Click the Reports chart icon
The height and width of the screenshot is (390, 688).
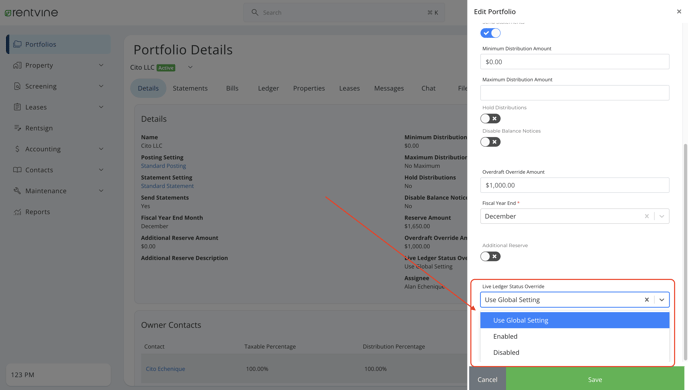point(18,212)
